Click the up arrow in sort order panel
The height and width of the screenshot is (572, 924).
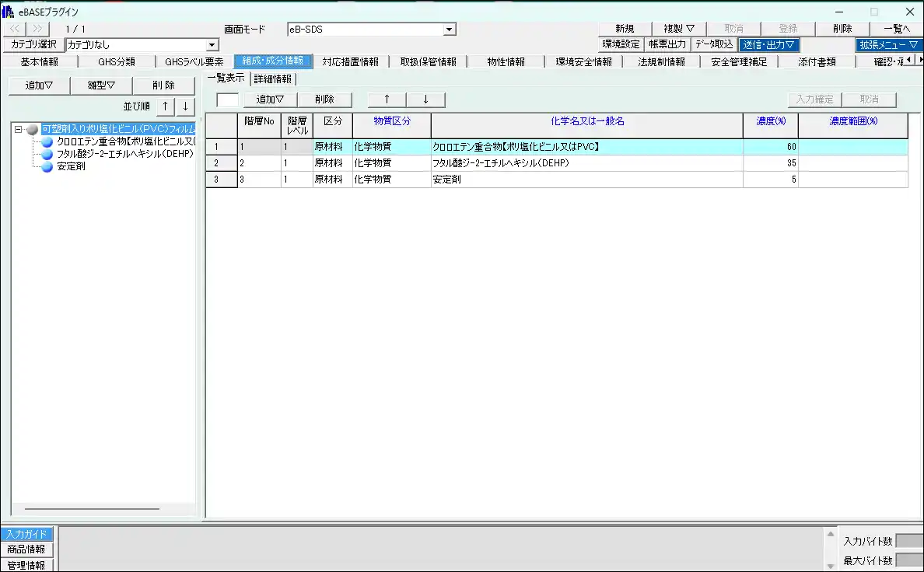coord(165,106)
